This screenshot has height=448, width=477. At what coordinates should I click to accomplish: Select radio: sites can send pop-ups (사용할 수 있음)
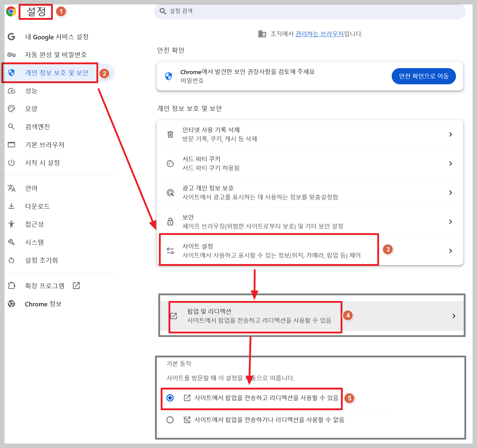click(x=170, y=398)
